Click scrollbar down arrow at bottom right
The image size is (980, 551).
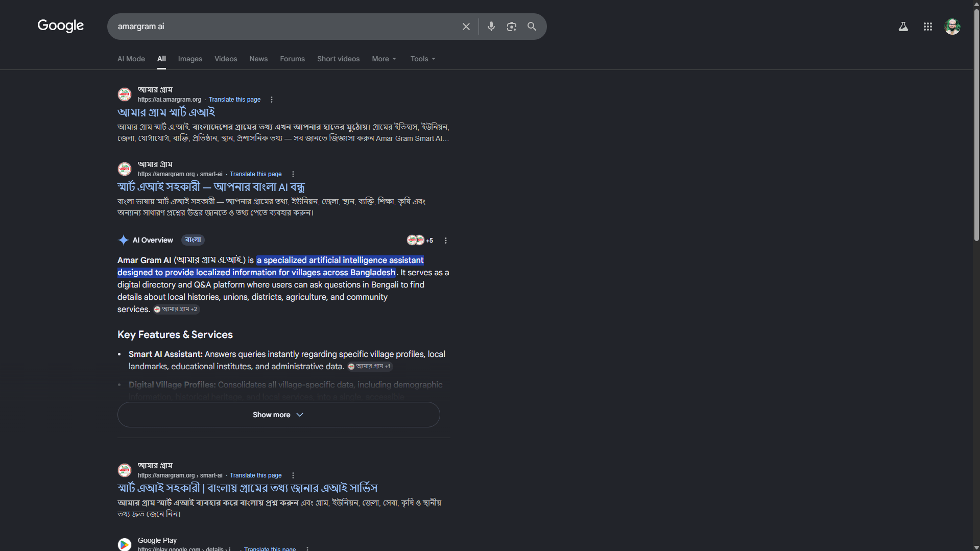pos(976,547)
